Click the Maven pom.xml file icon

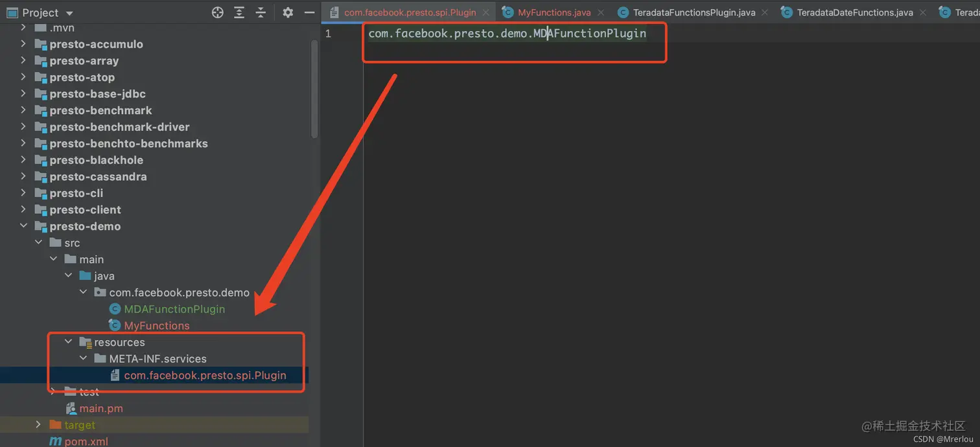tap(56, 441)
